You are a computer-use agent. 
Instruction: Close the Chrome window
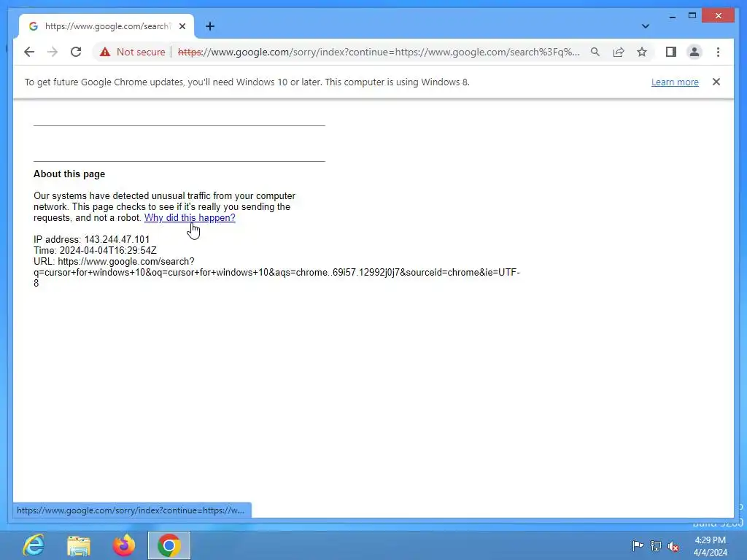[x=719, y=16]
